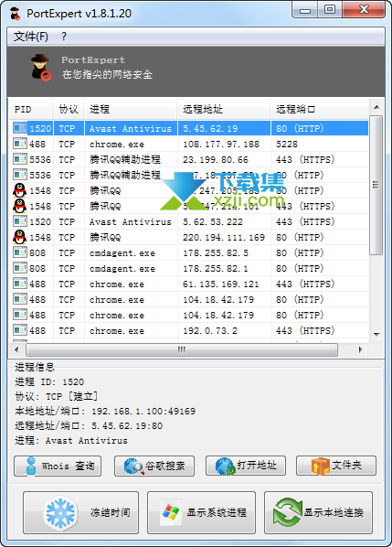Click the 协议: TCP [建立] info line
The height and width of the screenshot is (547, 392).
click(56, 397)
